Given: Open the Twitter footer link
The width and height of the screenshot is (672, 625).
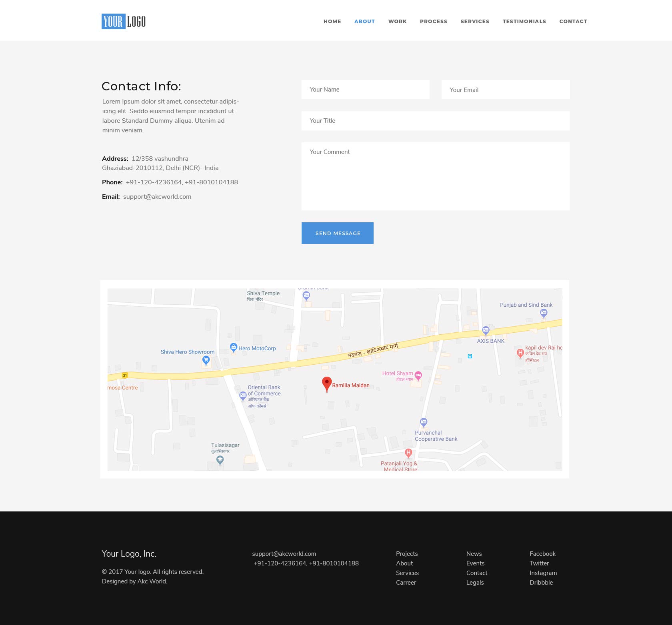Looking at the screenshot, I should pos(539,563).
